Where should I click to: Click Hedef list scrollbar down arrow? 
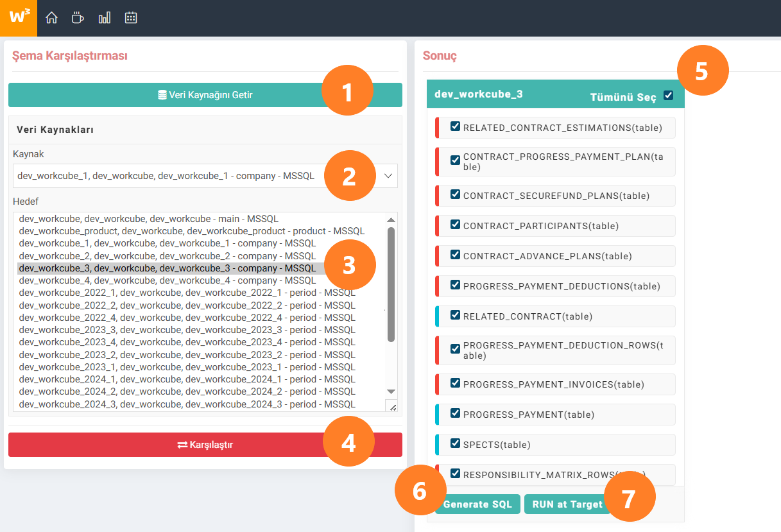(x=391, y=391)
